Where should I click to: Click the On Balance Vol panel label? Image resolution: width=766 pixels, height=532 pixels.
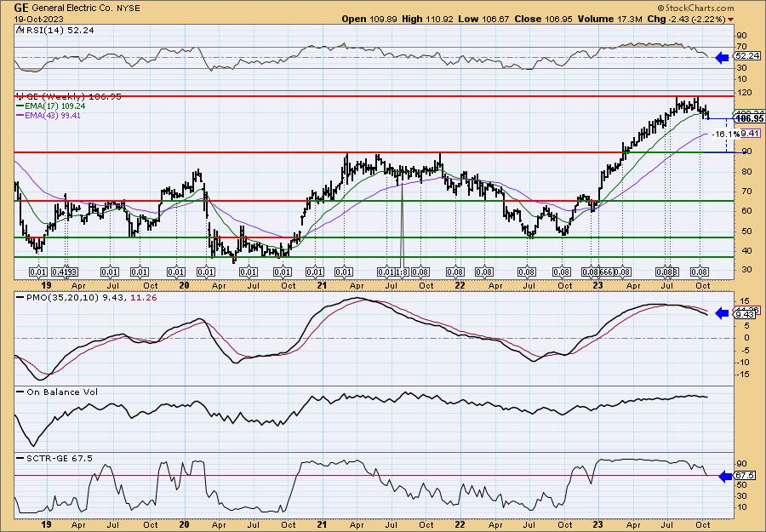click(x=57, y=392)
